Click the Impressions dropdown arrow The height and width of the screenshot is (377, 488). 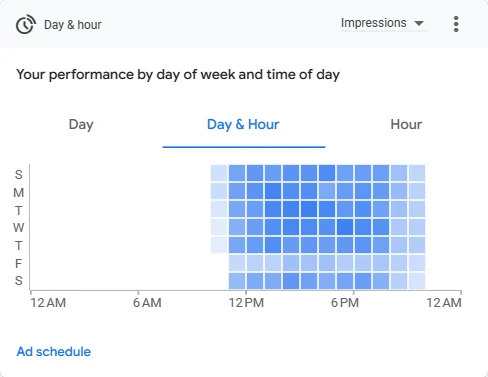tap(419, 23)
